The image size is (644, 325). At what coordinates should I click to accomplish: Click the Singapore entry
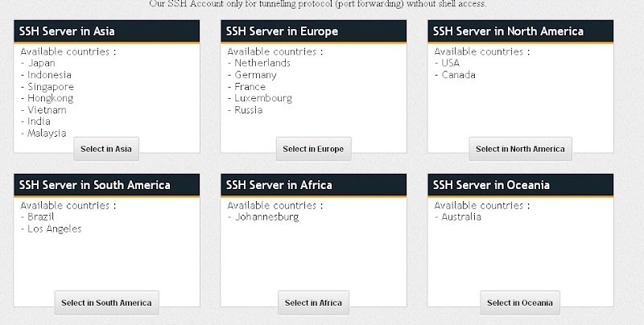[x=51, y=87]
